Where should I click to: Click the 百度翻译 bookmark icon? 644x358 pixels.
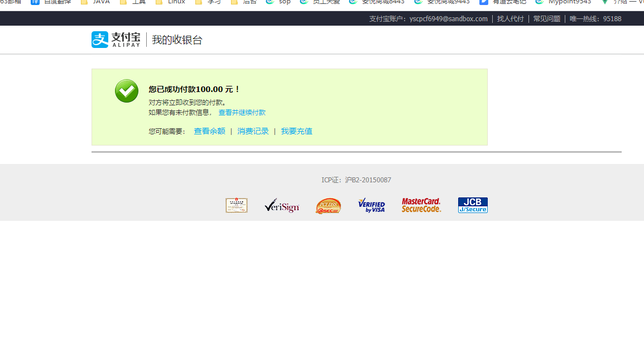point(35,2)
